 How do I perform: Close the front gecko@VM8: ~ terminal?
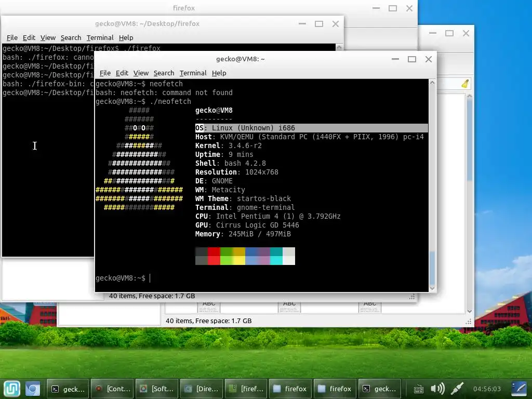point(429,59)
